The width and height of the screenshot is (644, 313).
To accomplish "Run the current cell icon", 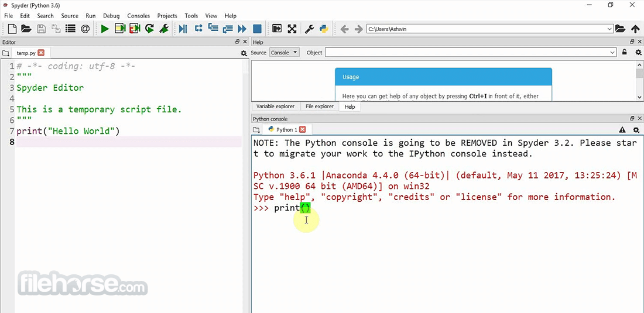I will point(120,29).
